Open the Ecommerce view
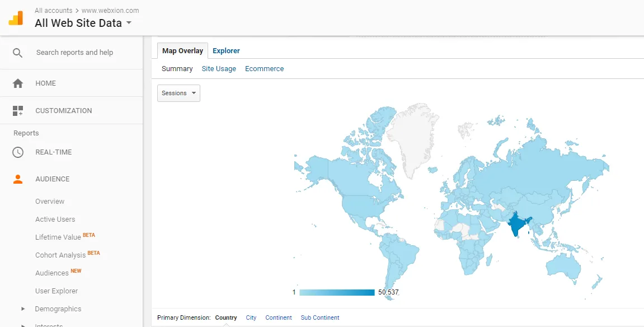This screenshot has height=327, width=644. point(264,69)
